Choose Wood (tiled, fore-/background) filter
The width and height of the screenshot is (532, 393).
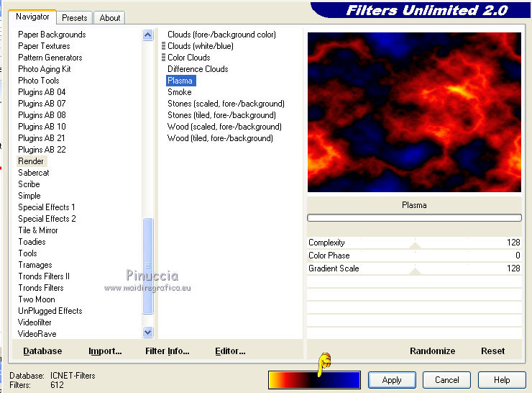220,138
